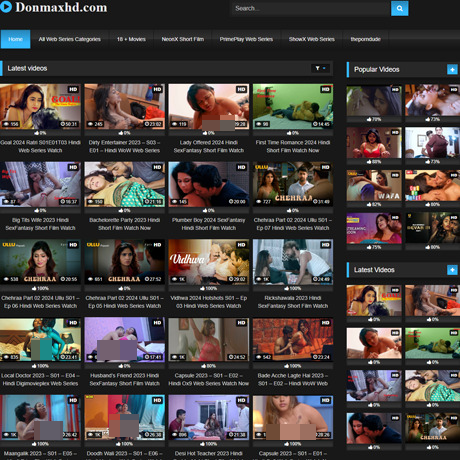The width and height of the screenshot is (460, 460).
Task: Open the WAFA thumbnail in Popular Videos
Action: coord(374,185)
